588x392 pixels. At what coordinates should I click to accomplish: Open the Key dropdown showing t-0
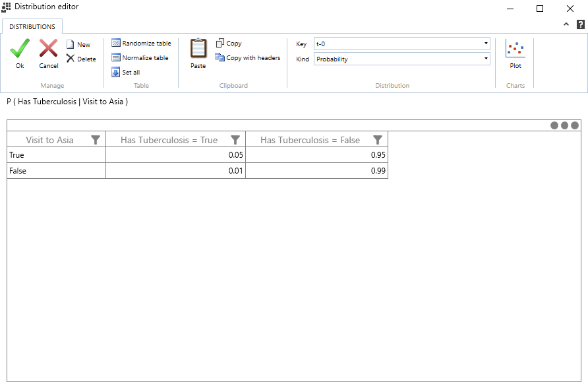(401, 44)
